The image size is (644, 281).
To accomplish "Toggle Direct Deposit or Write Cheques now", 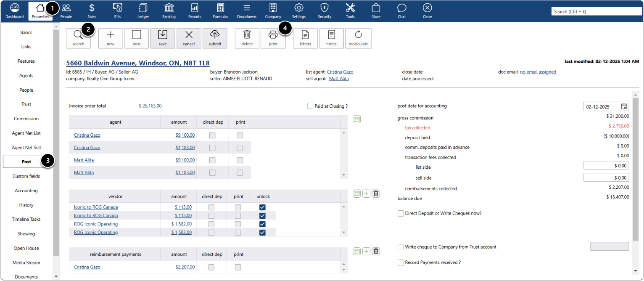I will tap(401, 213).
